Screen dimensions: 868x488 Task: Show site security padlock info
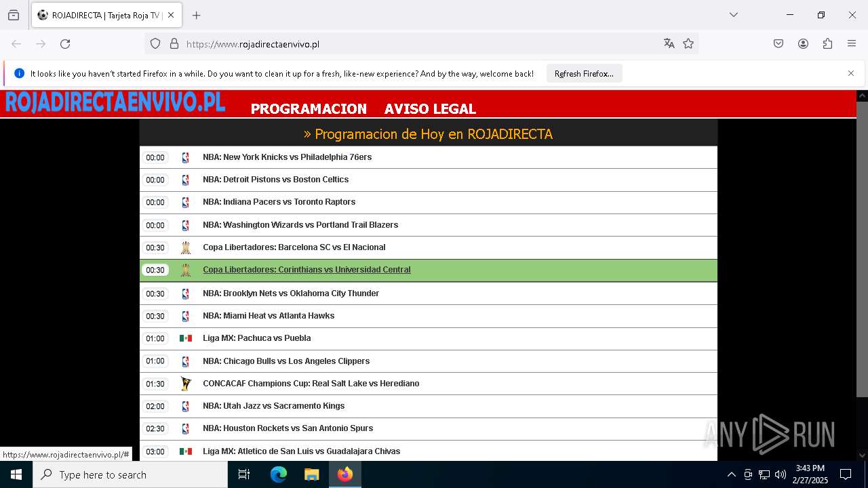click(174, 44)
